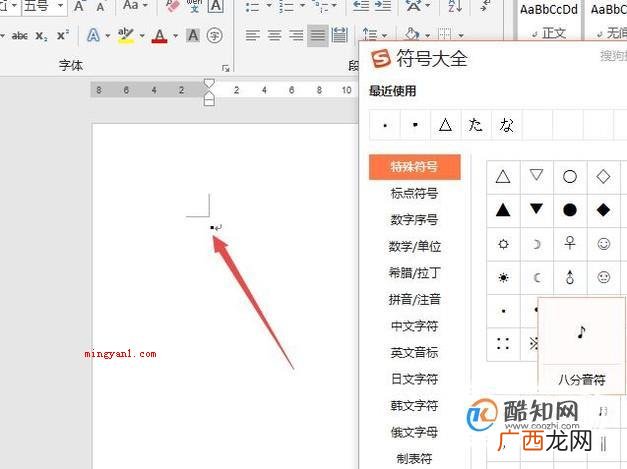Image resolution: width=627 pixels, height=469 pixels.
Task: Insert recently used △ symbol
Action: pyautogui.click(x=445, y=125)
